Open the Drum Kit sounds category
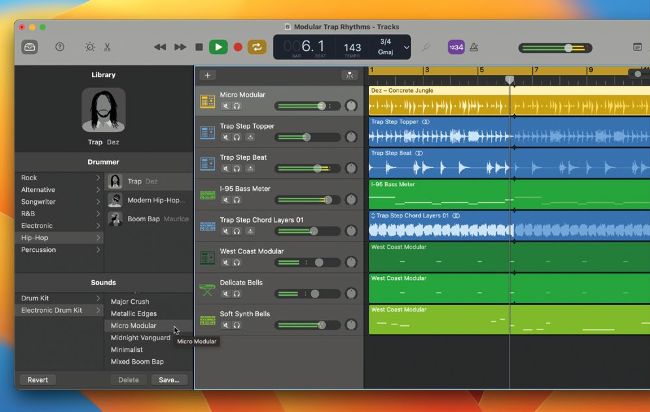The height and width of the screenshot is (412, 650). pos(60,298)
